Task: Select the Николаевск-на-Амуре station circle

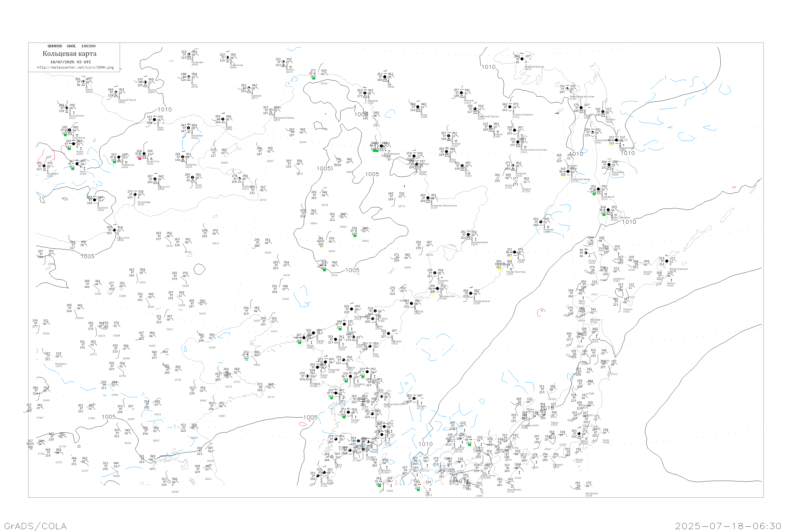Action: coord(567,89)
